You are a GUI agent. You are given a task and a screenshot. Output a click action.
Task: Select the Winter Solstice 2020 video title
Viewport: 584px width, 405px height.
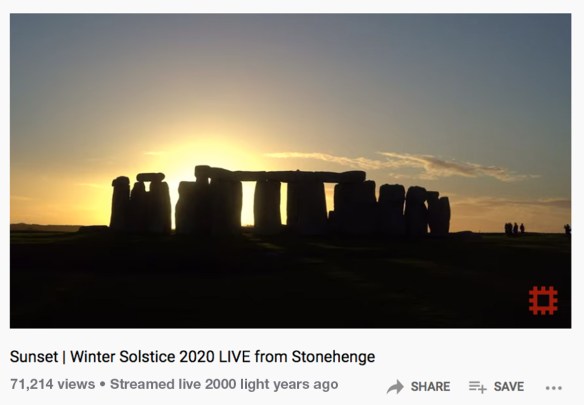tap(192, 357)
